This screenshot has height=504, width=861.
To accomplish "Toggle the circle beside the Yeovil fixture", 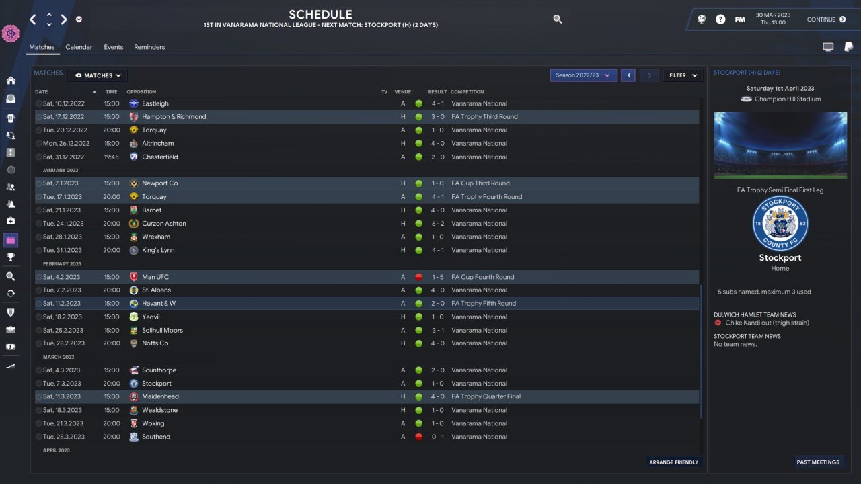I will (39, 317).
